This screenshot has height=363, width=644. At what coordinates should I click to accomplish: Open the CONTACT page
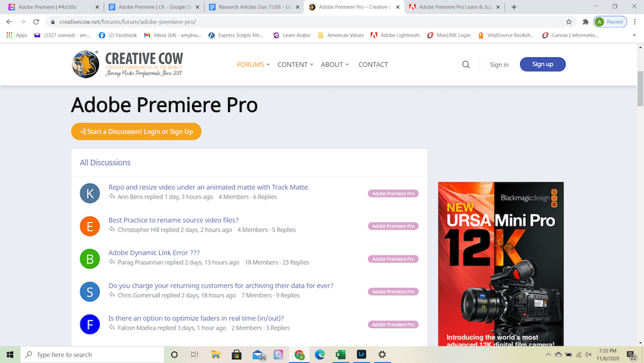coord(373,64)
